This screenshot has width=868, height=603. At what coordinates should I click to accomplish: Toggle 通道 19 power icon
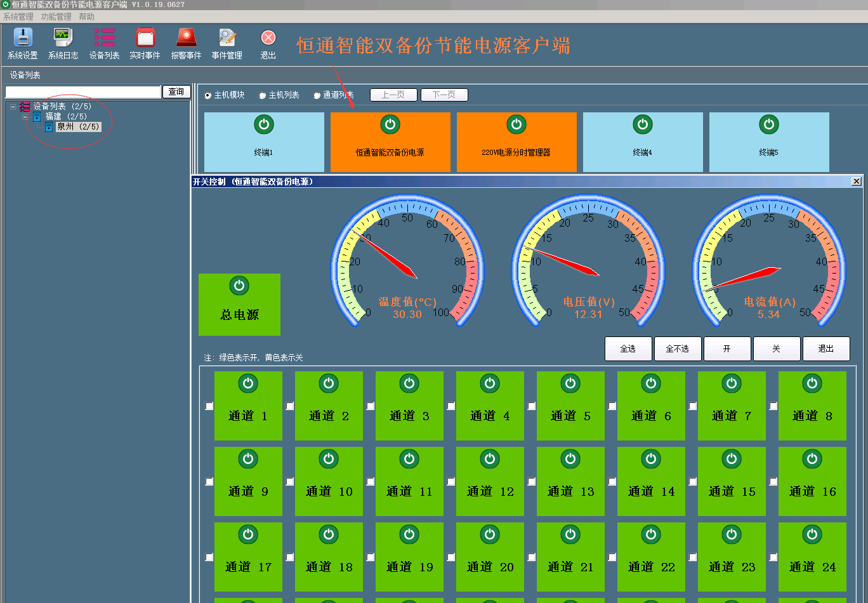tap(409, 534)
